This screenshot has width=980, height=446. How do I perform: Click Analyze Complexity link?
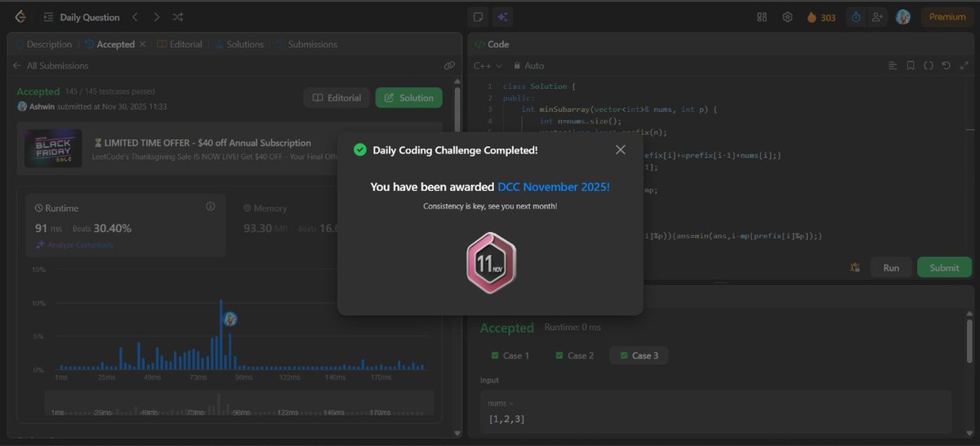coord(74,245)
